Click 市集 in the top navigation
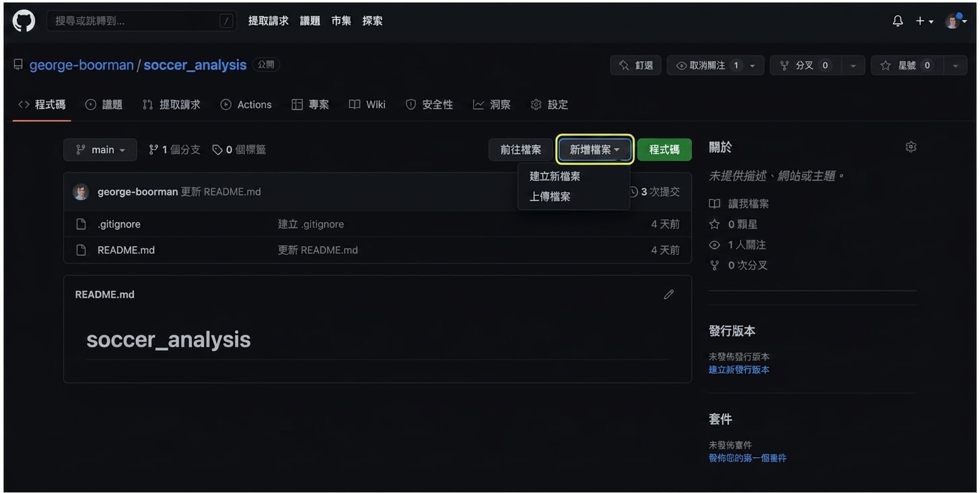Viewport: 980px width, 493px height. coord(341,21)
